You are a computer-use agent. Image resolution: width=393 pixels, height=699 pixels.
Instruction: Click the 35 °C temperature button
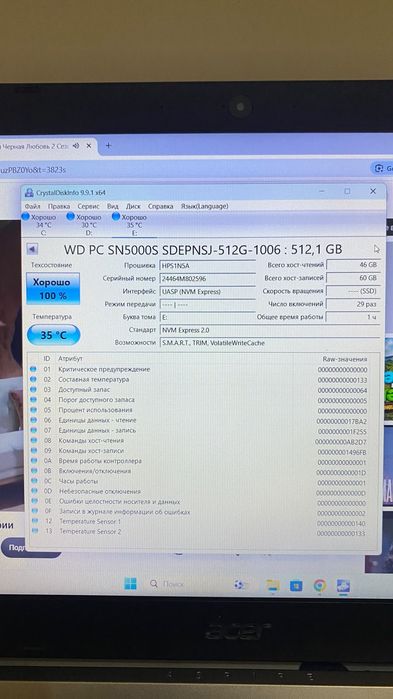coord(53,335)
